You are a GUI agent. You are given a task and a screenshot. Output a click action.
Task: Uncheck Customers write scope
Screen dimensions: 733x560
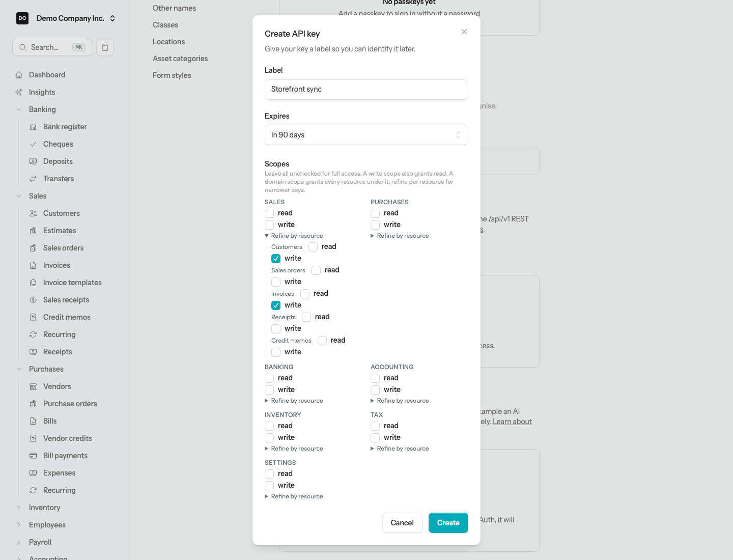pyautogui.click(x=276, y=259)
